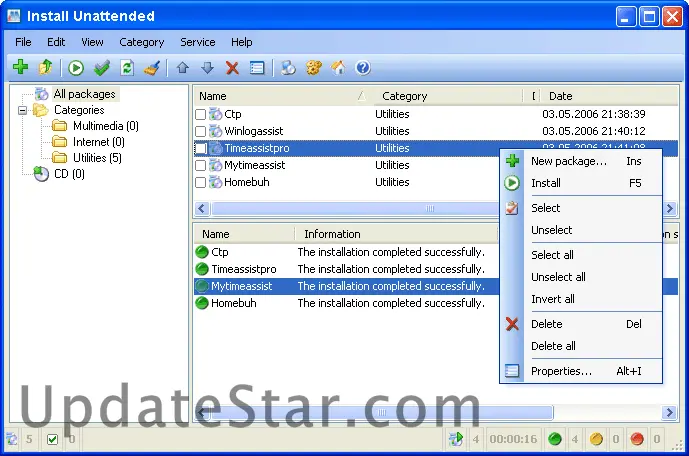Click the package icon next to Winlogassist

[x=215, y=131]
